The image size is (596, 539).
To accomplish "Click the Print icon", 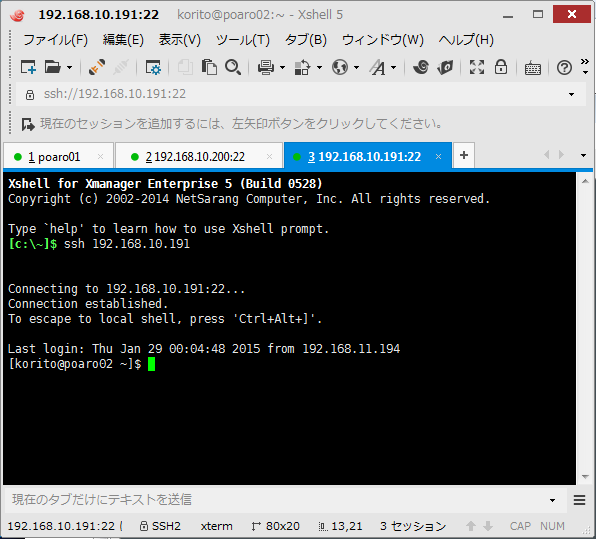I will click(265, 67).
